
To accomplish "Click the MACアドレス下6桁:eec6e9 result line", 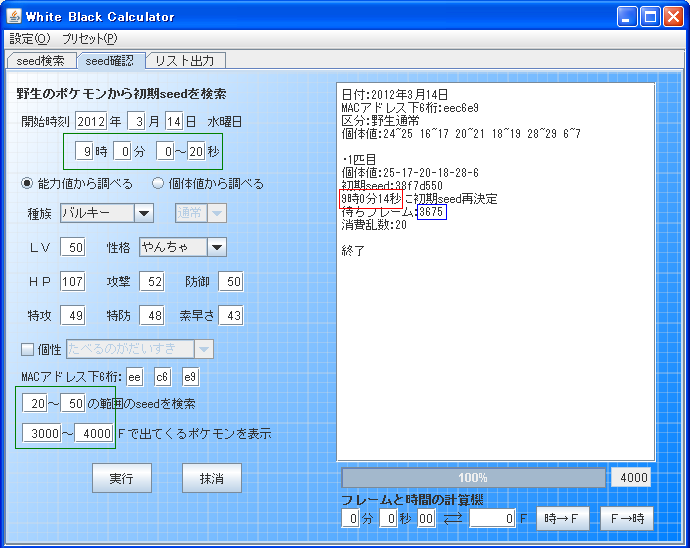I will (410, 107).
